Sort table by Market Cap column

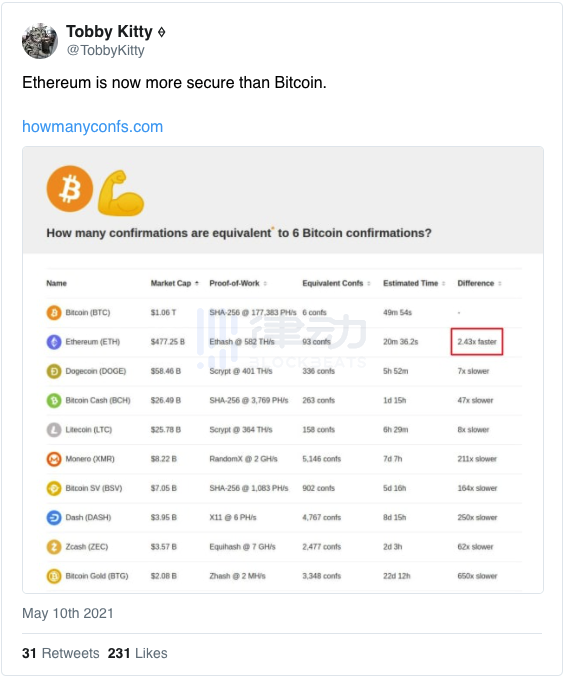pos(175,283)
